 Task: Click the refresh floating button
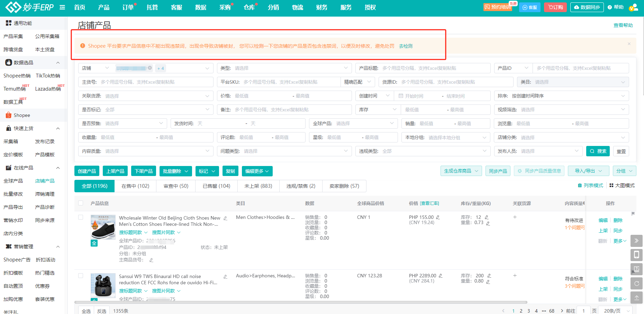tap(636, 284)
